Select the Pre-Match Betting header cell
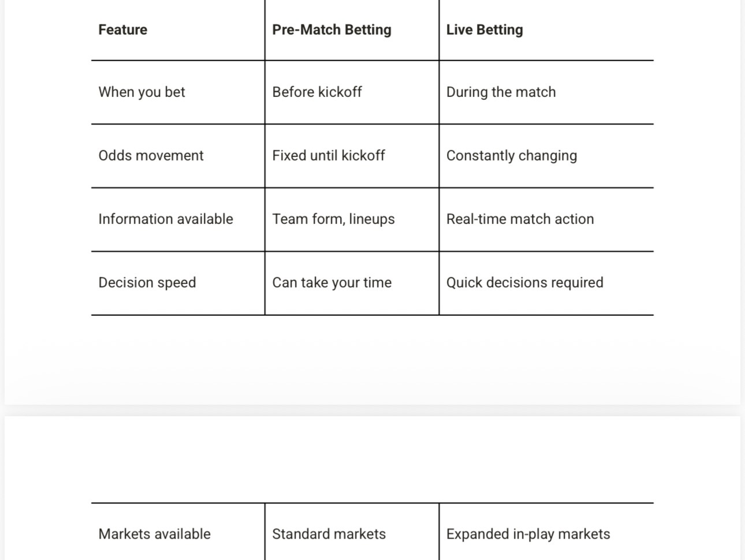Viewport: 745px width, 560px height. click(331, 30)
